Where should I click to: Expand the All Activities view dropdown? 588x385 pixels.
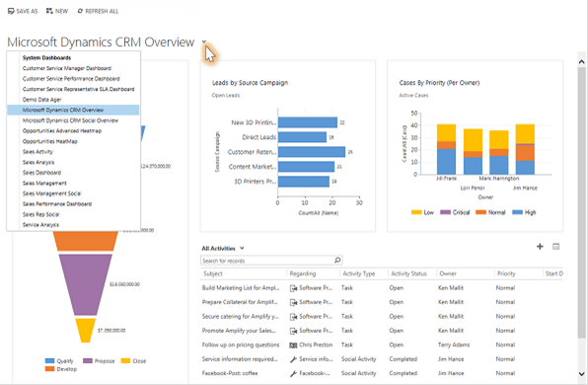pos(242,248)
